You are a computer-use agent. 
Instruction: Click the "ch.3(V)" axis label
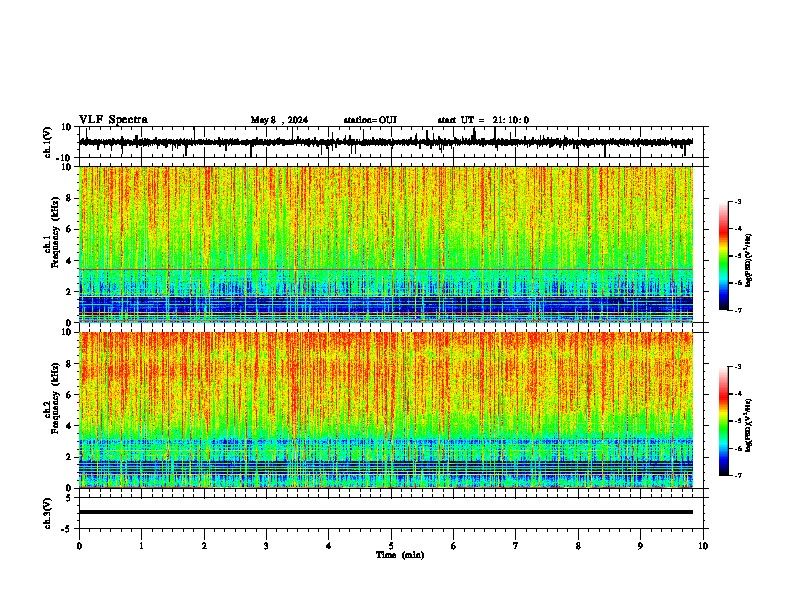(47, 513)
